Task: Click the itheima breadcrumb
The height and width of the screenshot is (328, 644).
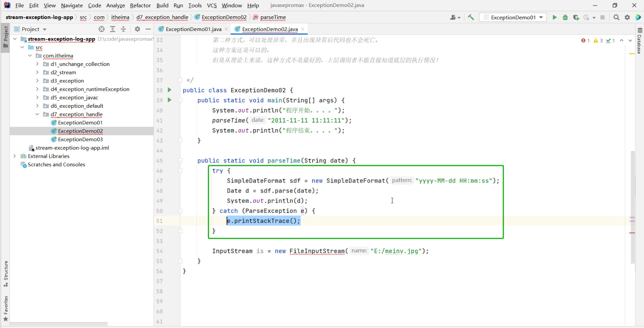Action: 120,17
